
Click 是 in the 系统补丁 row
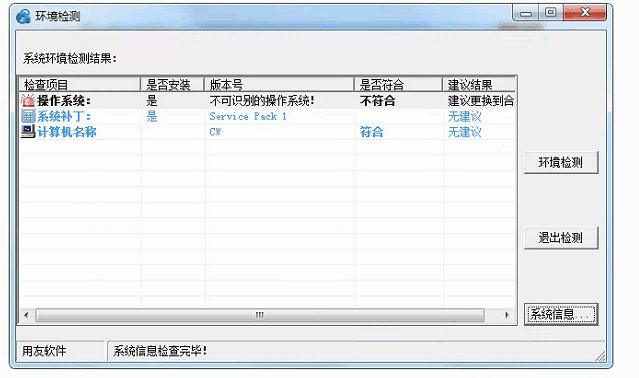152,116
